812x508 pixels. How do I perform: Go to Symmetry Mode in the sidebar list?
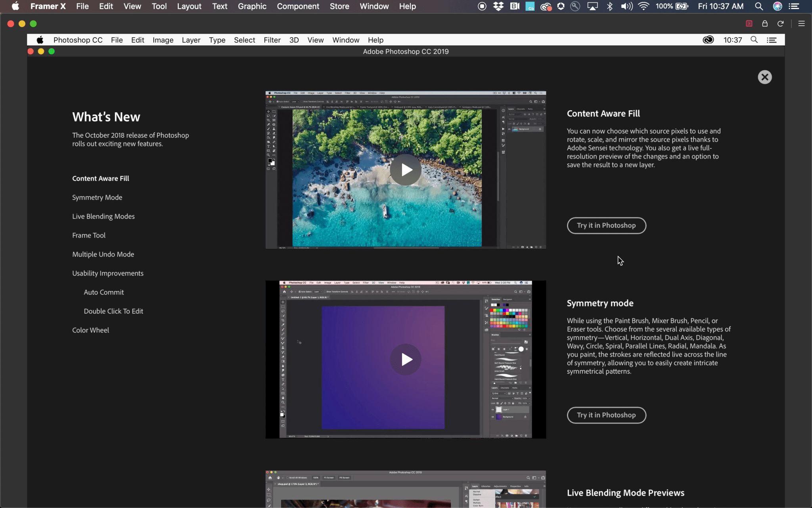point(97,198)
